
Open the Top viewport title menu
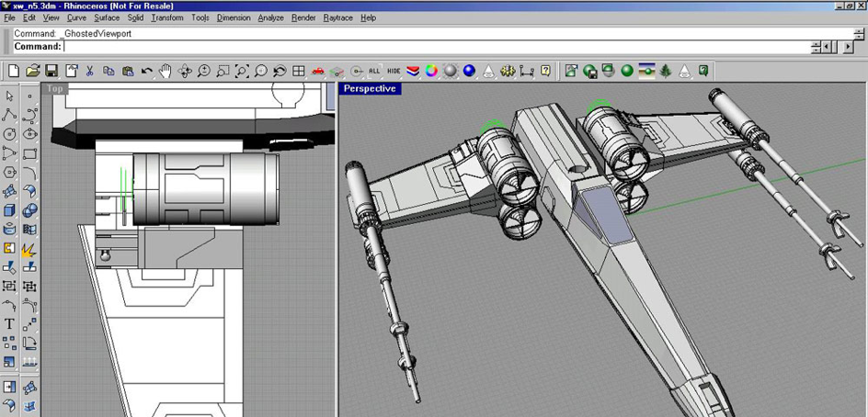pos(56,89)
